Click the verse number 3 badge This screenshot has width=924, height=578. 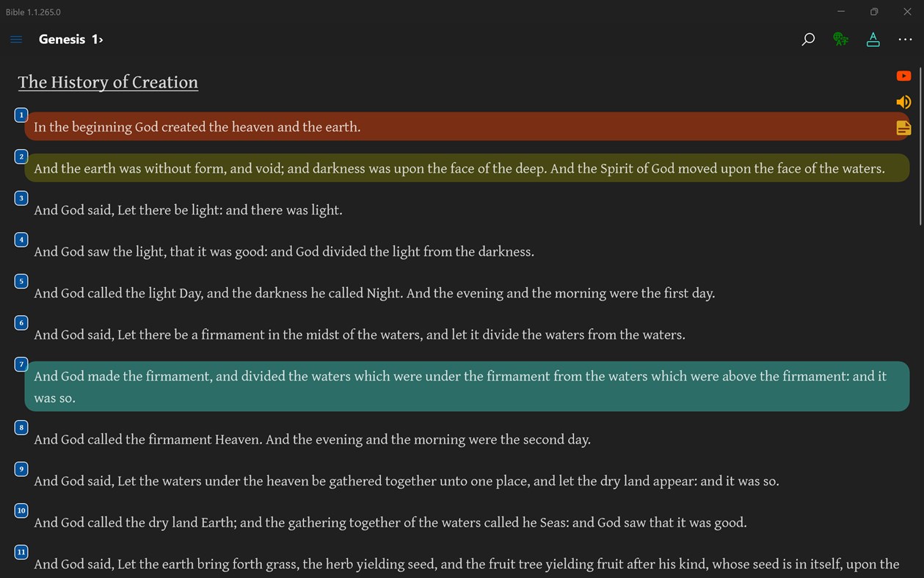[21, 198]
